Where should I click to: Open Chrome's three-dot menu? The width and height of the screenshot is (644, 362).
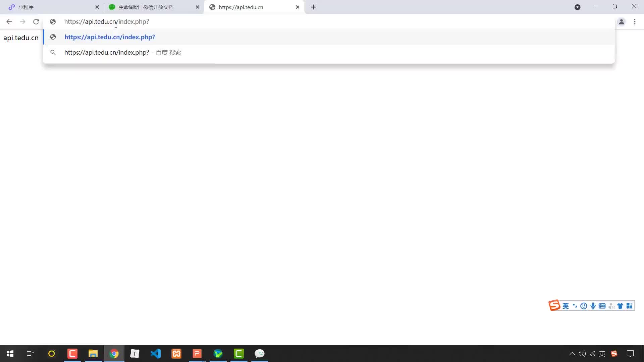pyautogui.click(x=635, y=22)
